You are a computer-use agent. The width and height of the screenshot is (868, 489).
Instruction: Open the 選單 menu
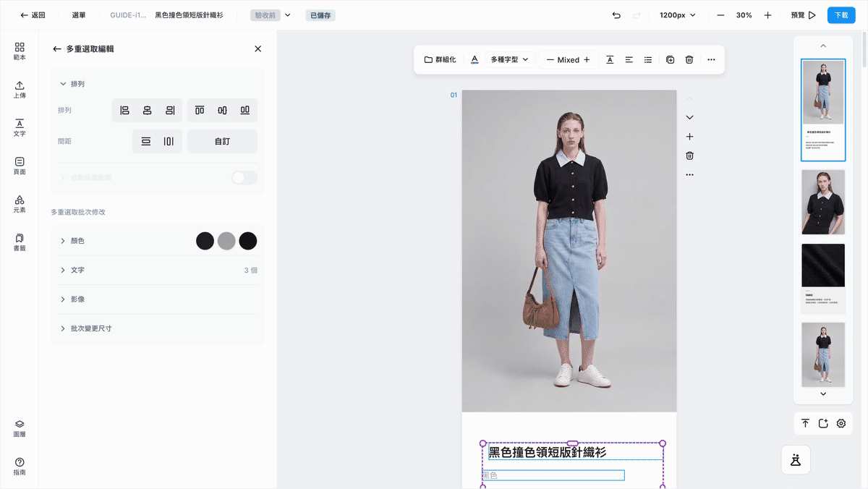point(79,15)
